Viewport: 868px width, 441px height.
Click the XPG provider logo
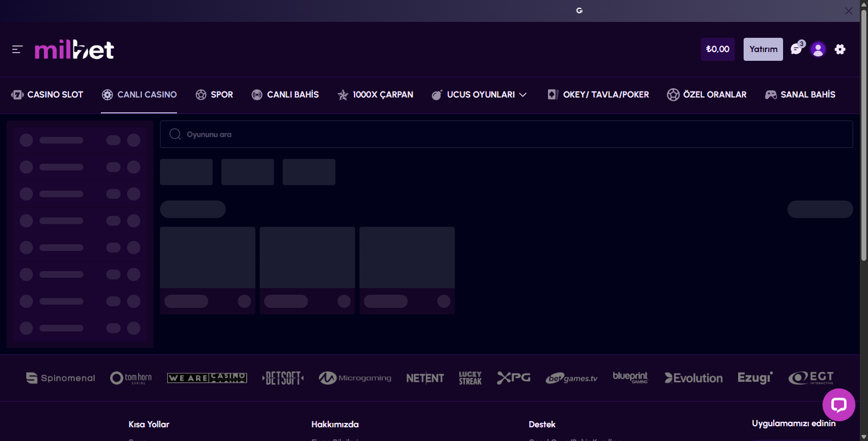513,378
